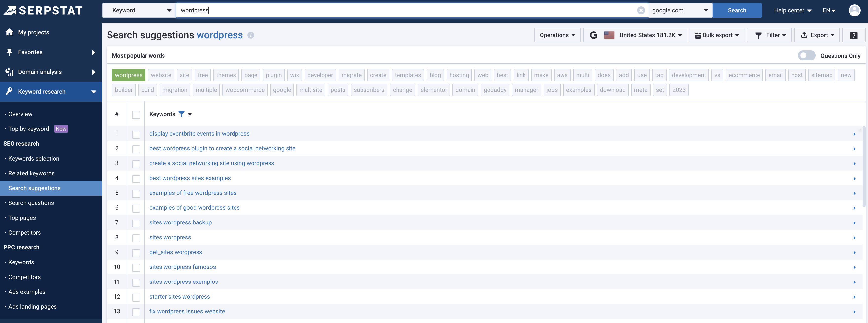
Task: Click the Keyword research key icon
Action: 9,91
